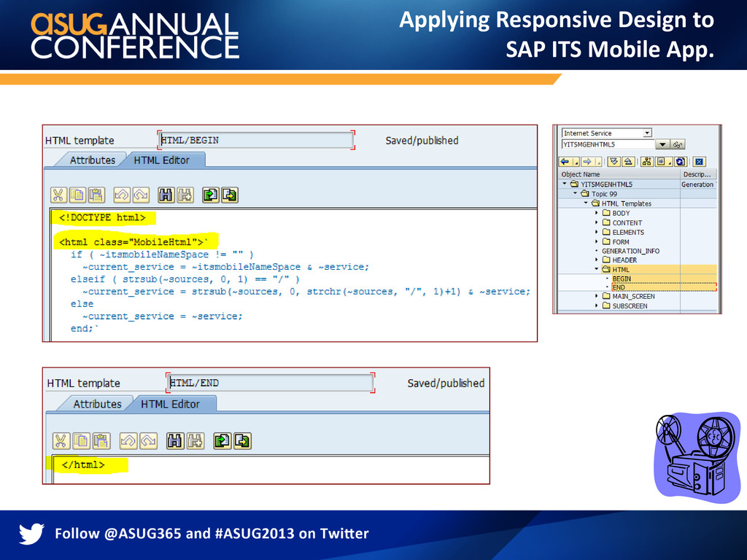Click the Back arrow in object navigator
Viewport: 747px width, 560px height.
[x=566, y=162]
